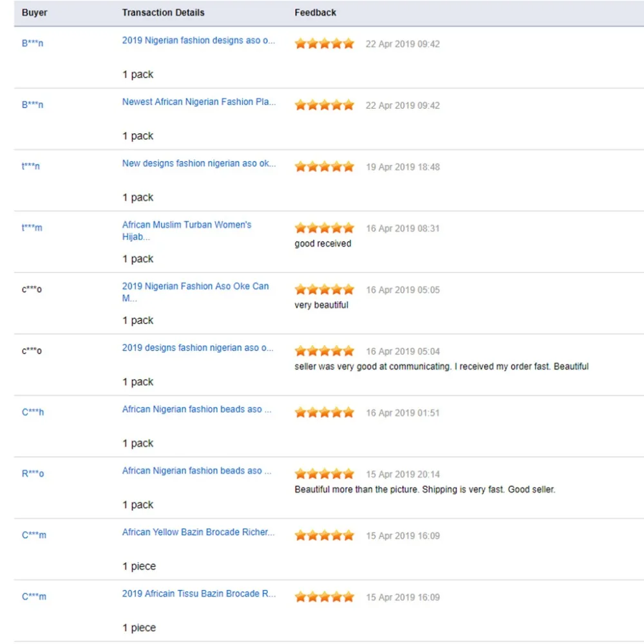Click buyer name c***o in the 'very beautiful' row

[x=32, y=289]
